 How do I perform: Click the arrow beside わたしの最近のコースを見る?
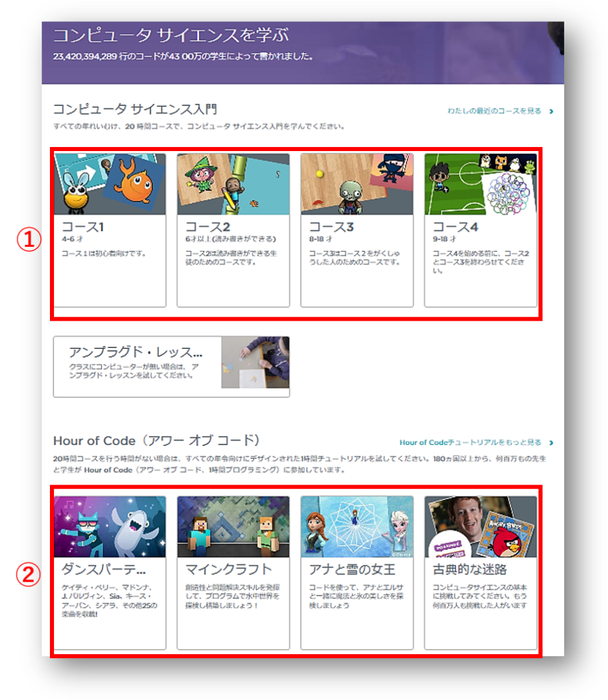551,111
